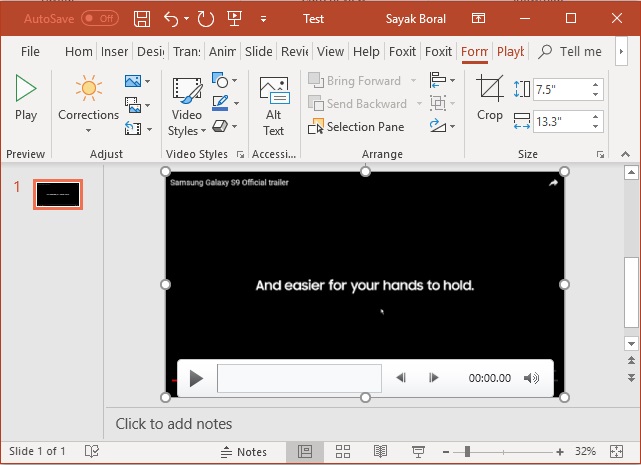Image resolution: width=641 pixels, height=465 pixels.
Task: Click the share arrow on the video
Action: tap(553, 183)
